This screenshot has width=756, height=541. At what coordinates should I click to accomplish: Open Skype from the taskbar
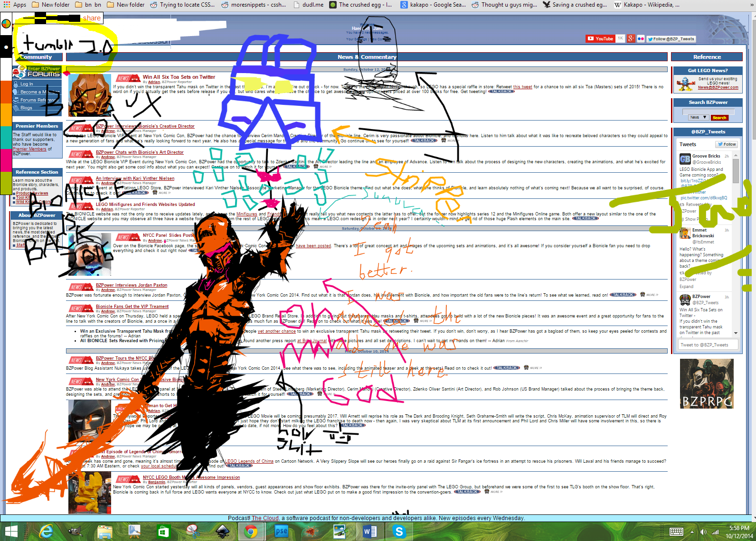point(399,532)
